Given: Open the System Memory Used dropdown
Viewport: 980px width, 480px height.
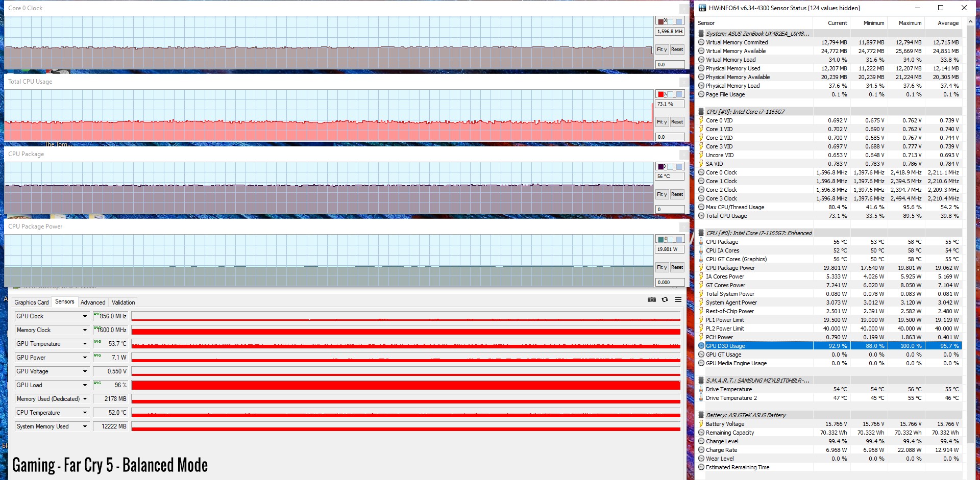Looking at the screenshot, I should point(85,426).
